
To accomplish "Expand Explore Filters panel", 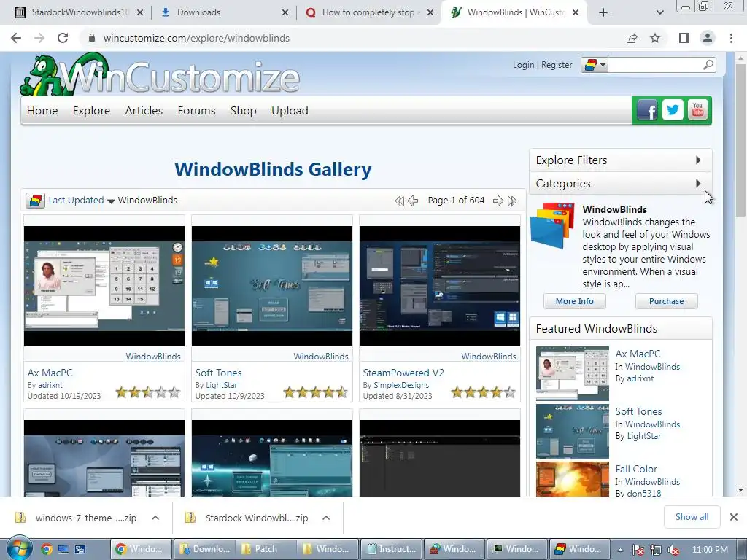I will coord(620,160).
